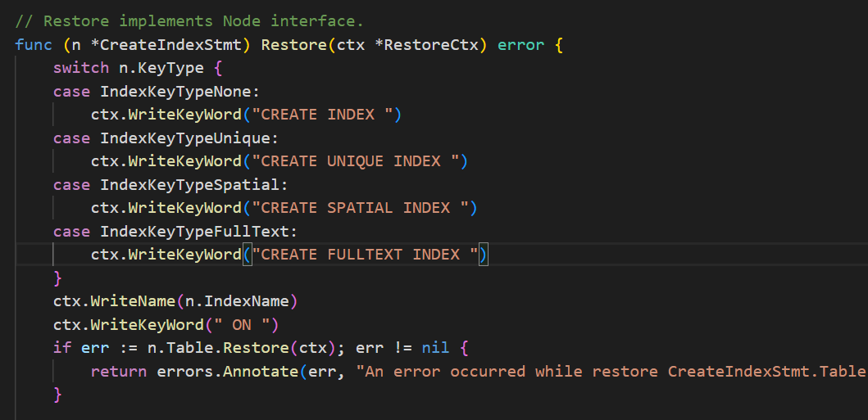This screenshot has width=868, height=420.
Task: Click IndexKeyTypeFullText case label
Action: click(198, 232)
